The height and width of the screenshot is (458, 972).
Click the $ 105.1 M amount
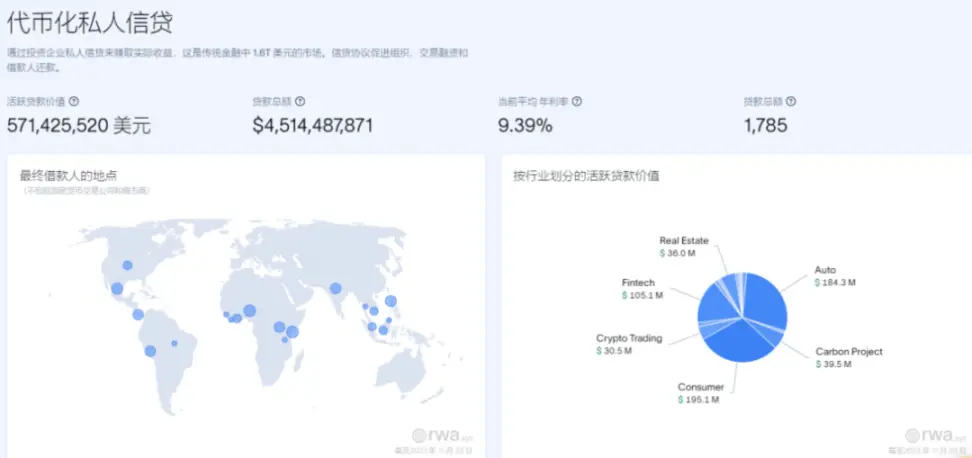643,296
